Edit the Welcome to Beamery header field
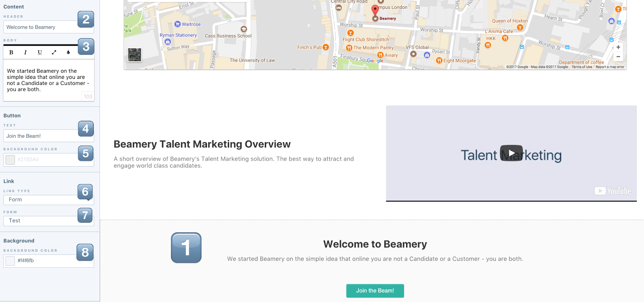 49,27
